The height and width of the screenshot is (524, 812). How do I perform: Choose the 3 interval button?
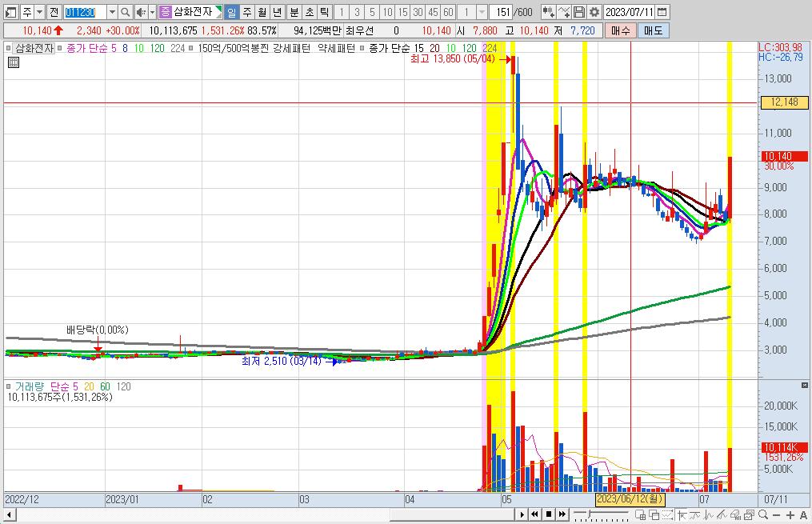coord(357,12)
